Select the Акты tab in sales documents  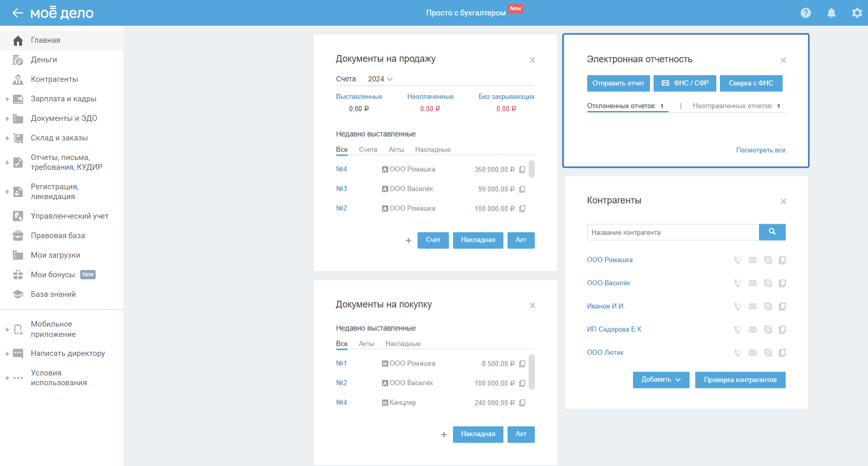click(x=396, y=150)
